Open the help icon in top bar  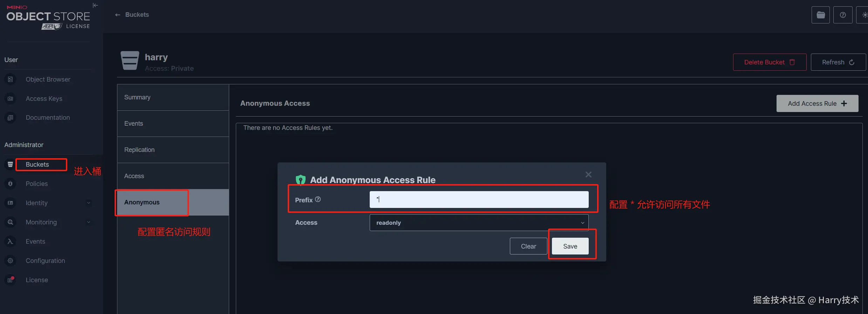click(x=843, y=15)
